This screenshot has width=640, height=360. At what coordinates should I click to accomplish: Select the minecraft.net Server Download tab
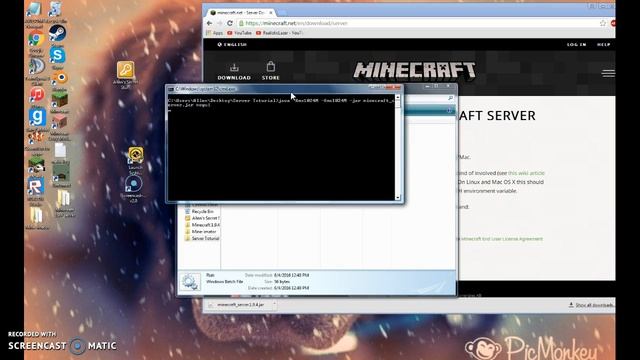(x=241, y=13)
